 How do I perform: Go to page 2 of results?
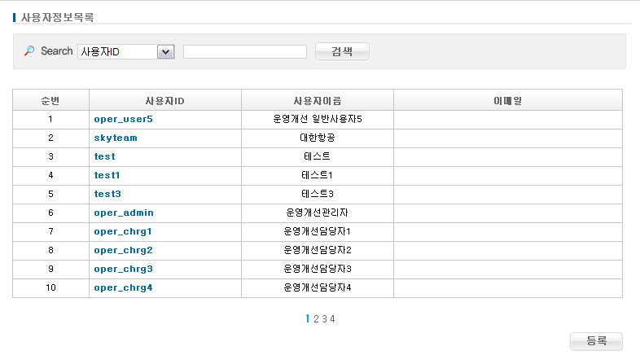316,319
